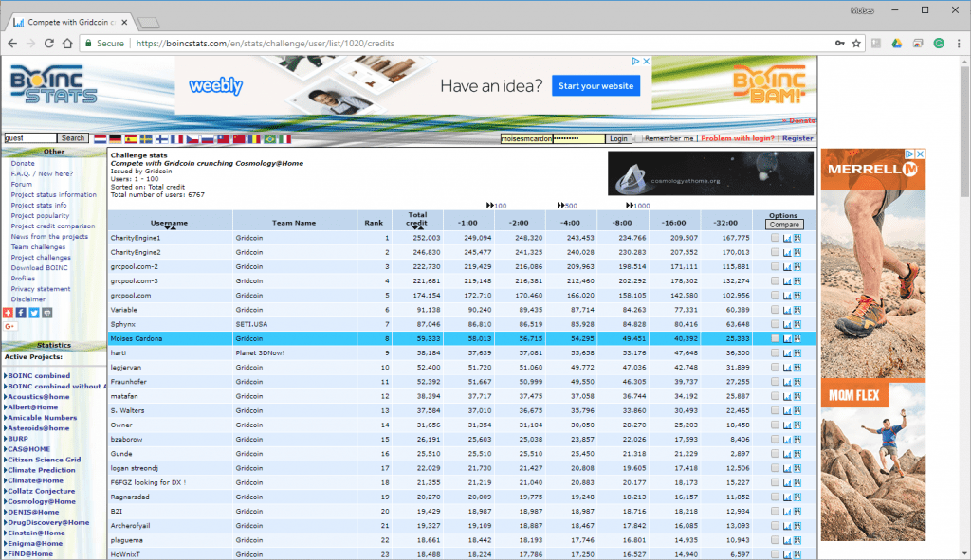Screen dimensions: 971x560
Task: Select compare checkbox for Moises Cardona
Action: pyautogui.click(x=775, y=338)
